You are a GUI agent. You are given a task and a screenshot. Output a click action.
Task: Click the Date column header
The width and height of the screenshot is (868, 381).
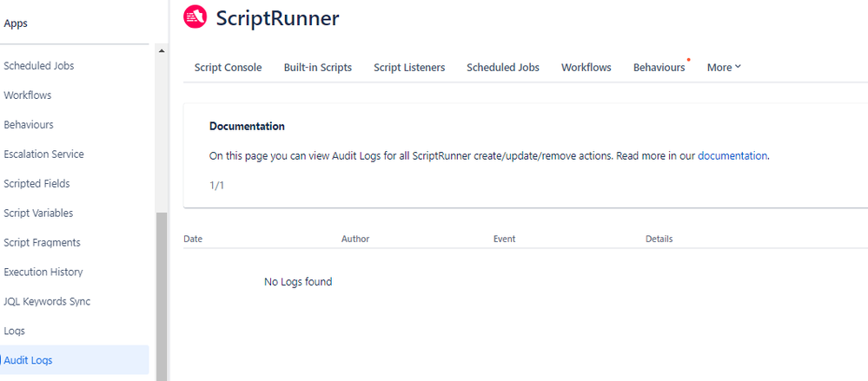pos(193,239)
